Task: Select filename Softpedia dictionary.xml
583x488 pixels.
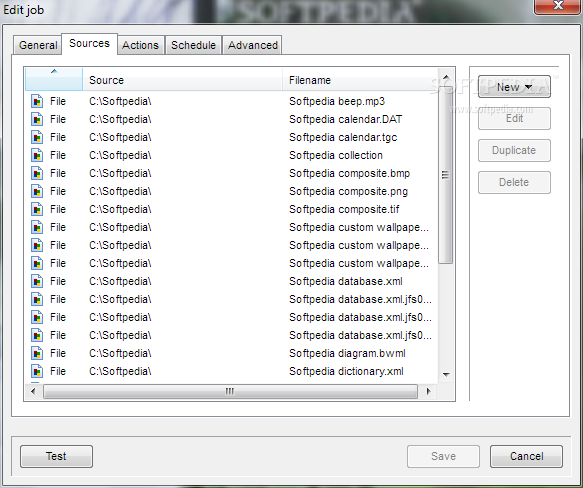Action: 346,371
